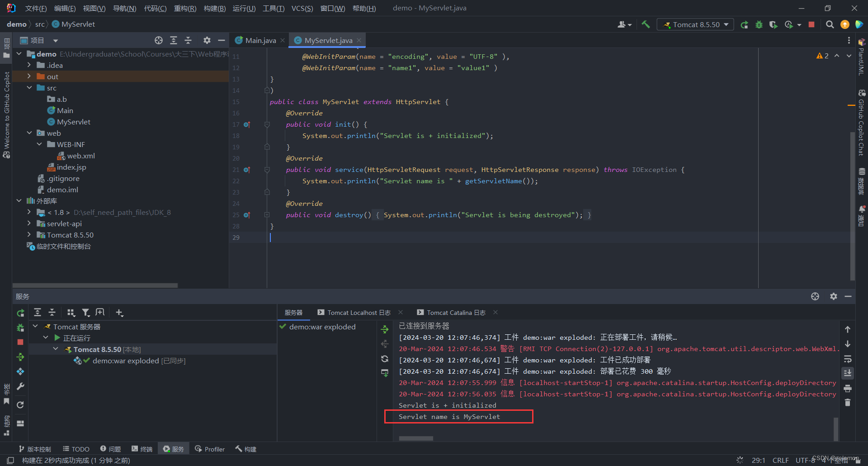Open the user account profile icon
The height and width of the screenshot is (466, 868).
[624, 24]
